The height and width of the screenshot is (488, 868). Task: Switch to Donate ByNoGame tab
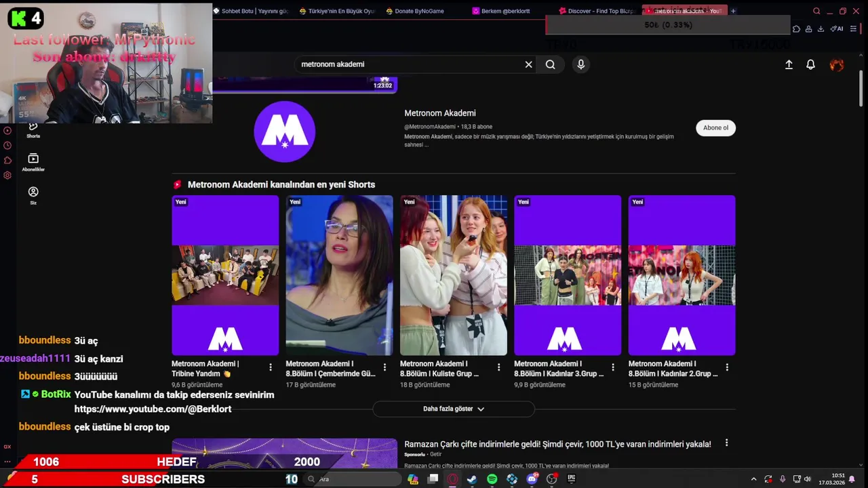tap(415, 11)
